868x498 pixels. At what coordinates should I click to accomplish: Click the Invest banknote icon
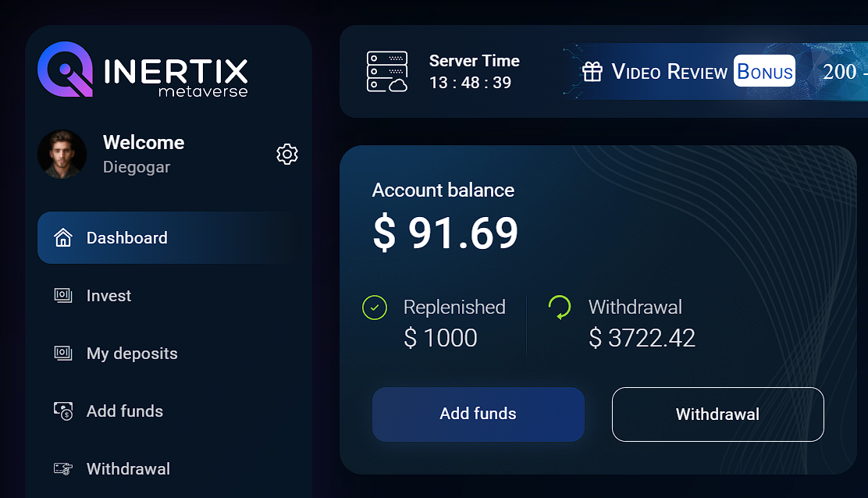(63, 296)
